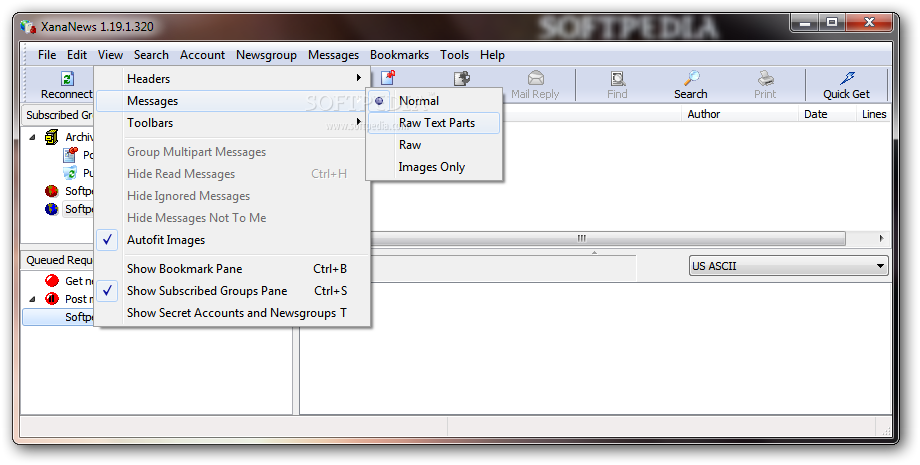This screenshot has height=465, width=920.
Task: Open the Account menu
Action: click(x=202, y=55)
